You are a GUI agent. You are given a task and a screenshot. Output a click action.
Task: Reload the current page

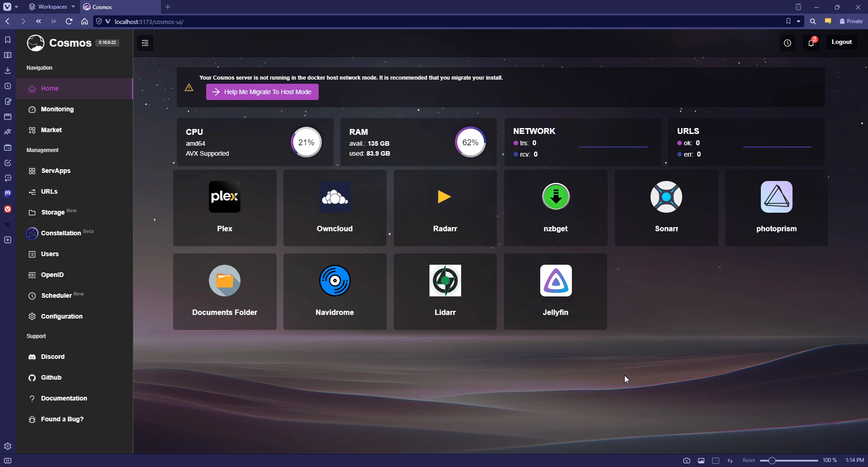pyautogui.click(x=69, y=21)
